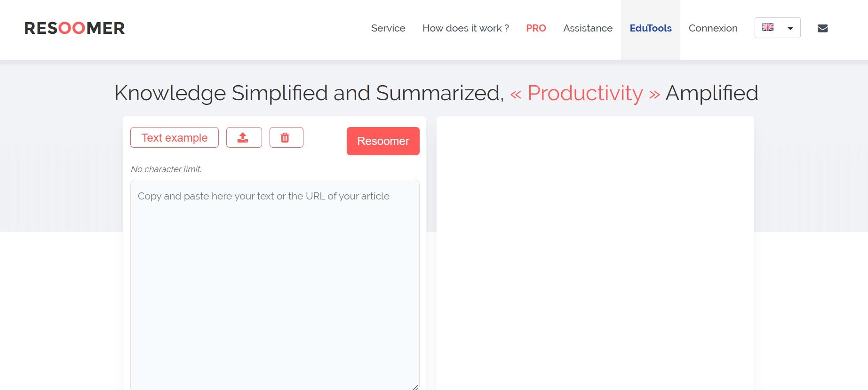Viewport: 868px width, 390px height.
Task: Click the trash icon to clear text
Action: (286, 137)
